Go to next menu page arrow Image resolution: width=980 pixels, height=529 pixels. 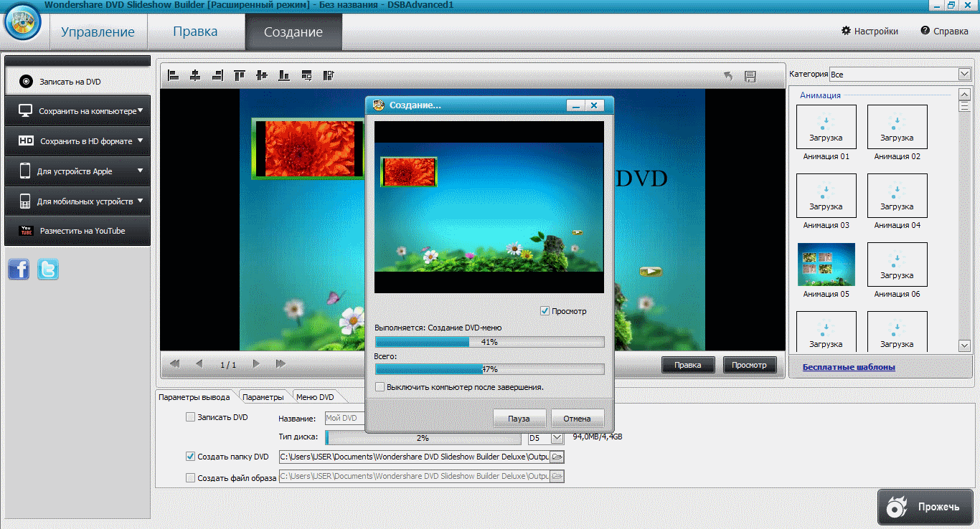coord(256,364)
